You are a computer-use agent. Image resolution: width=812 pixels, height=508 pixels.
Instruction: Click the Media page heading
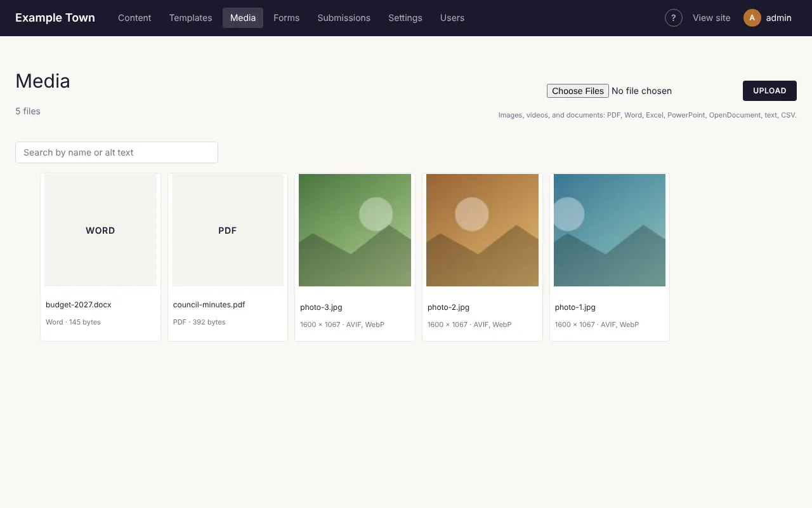click(43, 81)
